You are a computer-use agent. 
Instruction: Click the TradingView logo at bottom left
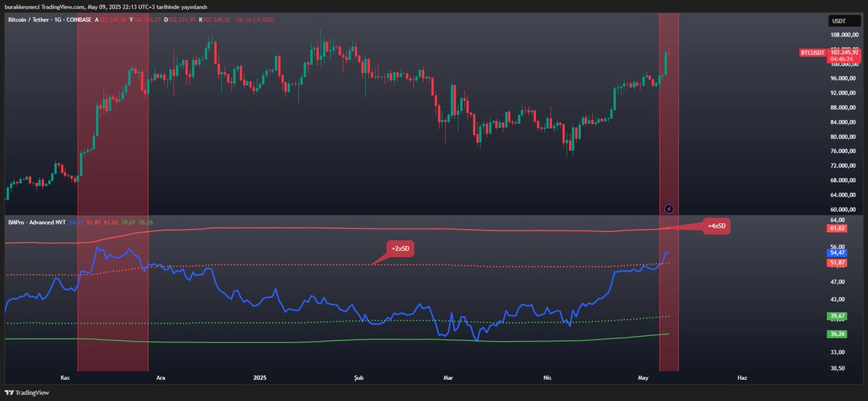27,392
